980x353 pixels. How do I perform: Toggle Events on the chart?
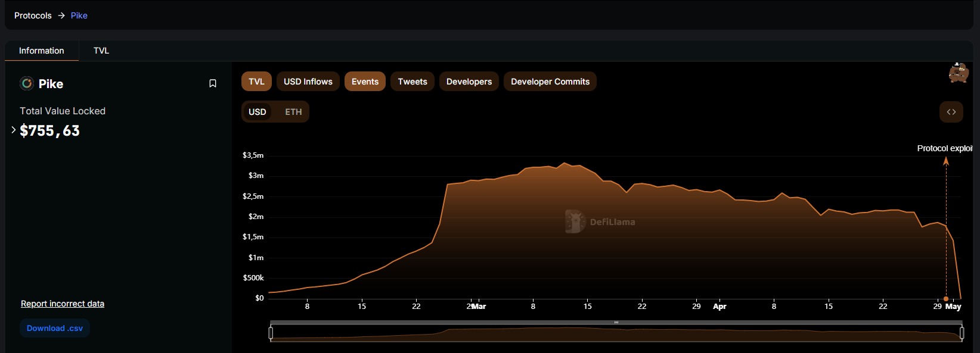pyautogui.click(x=365, y=82)
